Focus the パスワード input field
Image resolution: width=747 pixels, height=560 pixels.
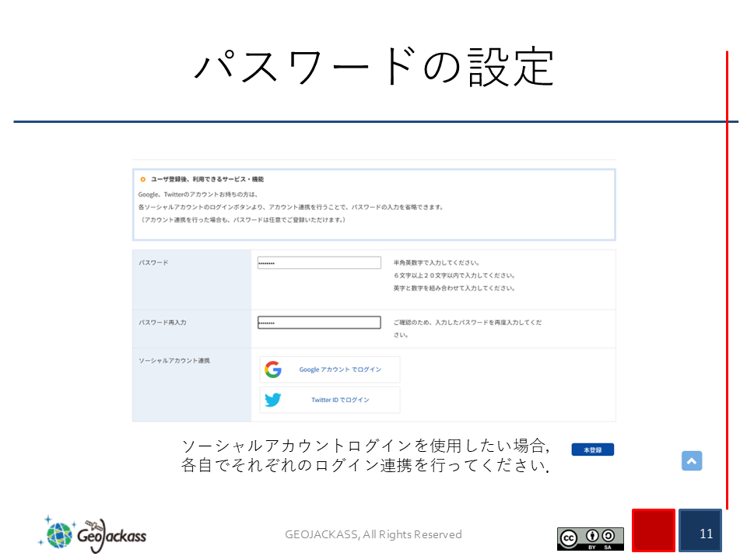(319, 263)
